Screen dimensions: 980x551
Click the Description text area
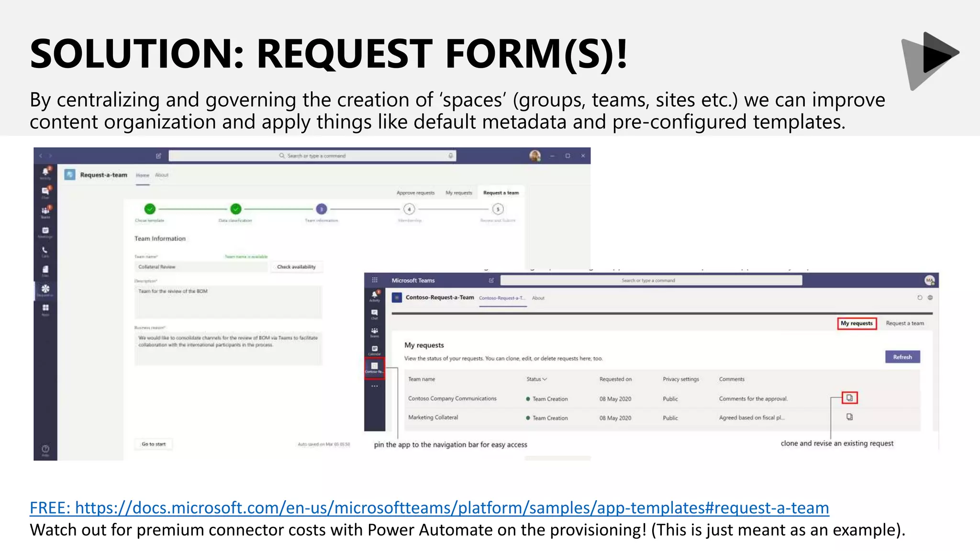(228, 302)
